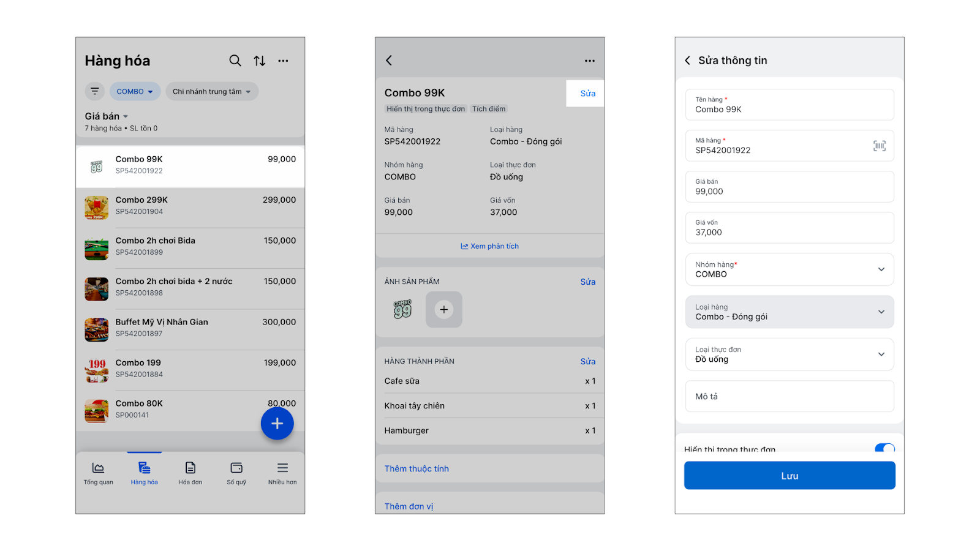The width and height of the screenshot is (980, 551).
Task: Tap the Giá vốn value 37,000 on detail screen
Action: [x=503, y=212]
